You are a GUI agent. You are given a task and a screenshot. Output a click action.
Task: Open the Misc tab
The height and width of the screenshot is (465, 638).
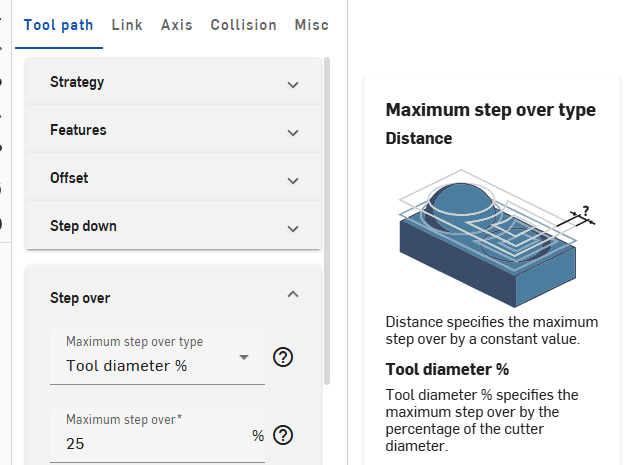312,25
